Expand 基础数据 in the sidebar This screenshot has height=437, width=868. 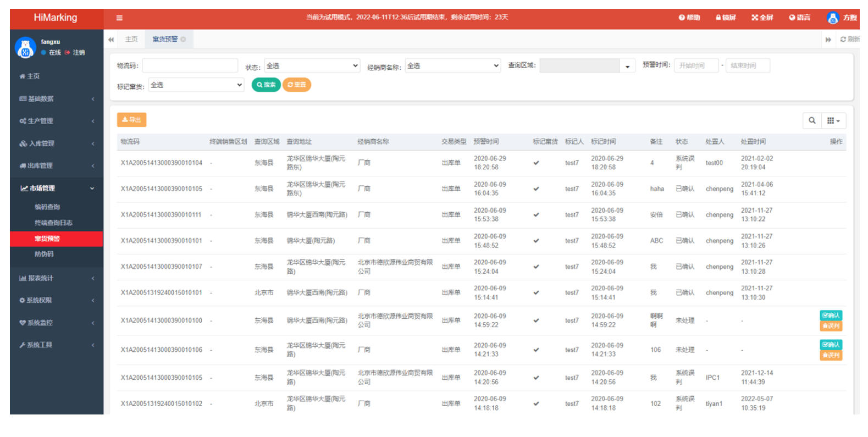tap(56, 99)
